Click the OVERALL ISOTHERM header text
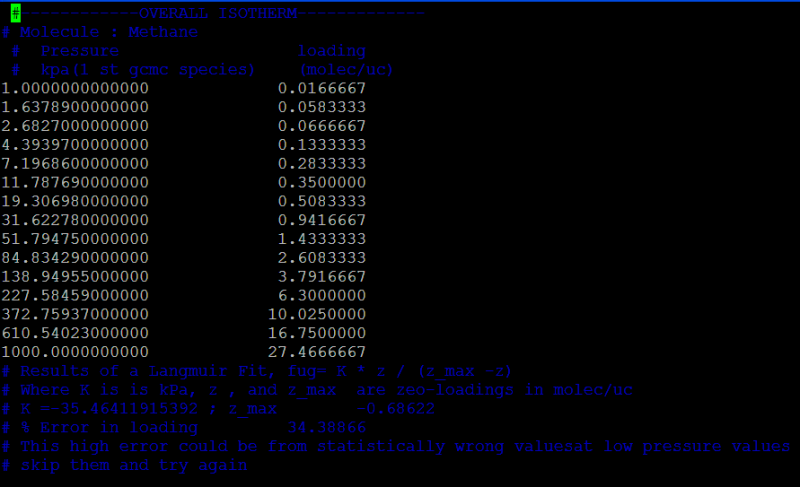This screenshot has height=487, width=800. coord(218,13)
